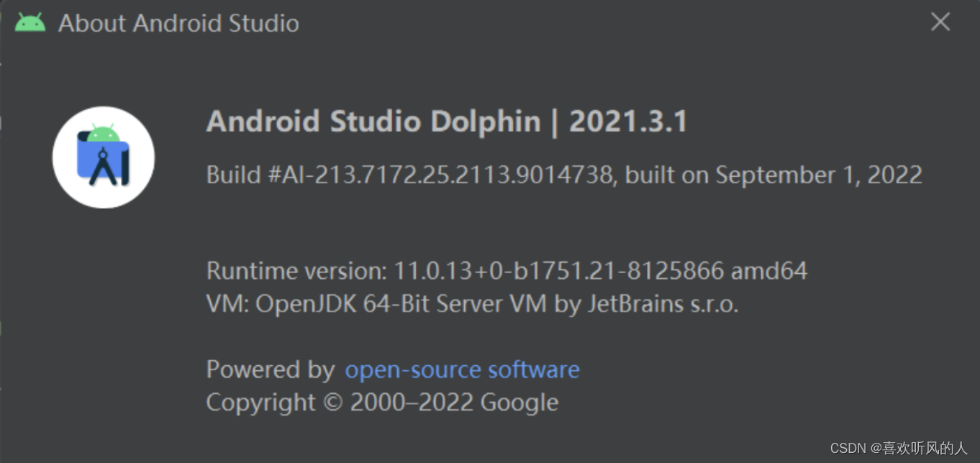Click the white circle behind the Android logo
This screenshot has height=463, width=980.
tap(68, 155)
